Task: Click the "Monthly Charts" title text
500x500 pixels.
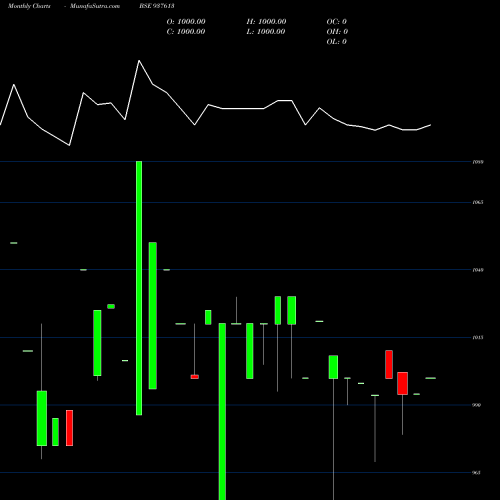Action: [x=29, y=6]
